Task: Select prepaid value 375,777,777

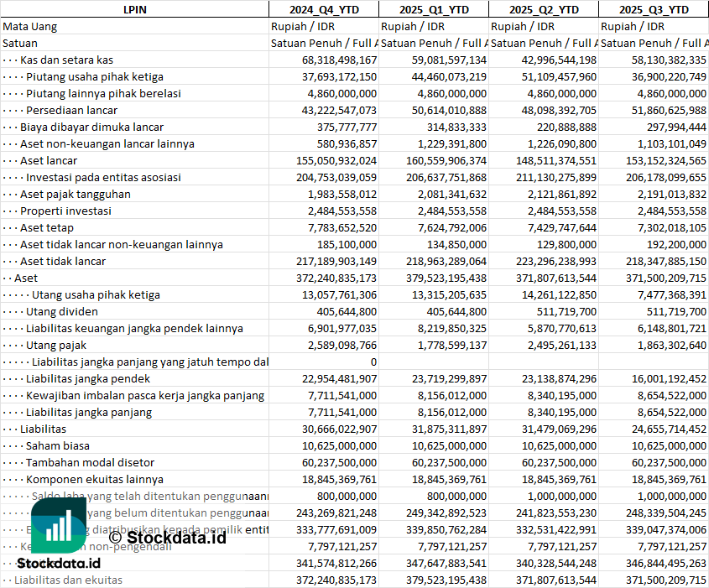Action: pyautogui.click(x=347, y=127)
